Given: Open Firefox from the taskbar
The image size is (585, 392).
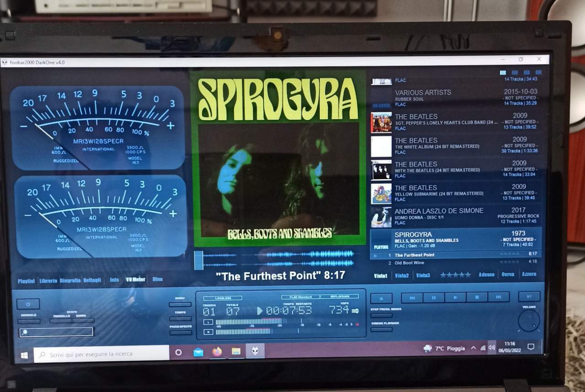Looking at the screenshot, I should click(x=217, y=351).
